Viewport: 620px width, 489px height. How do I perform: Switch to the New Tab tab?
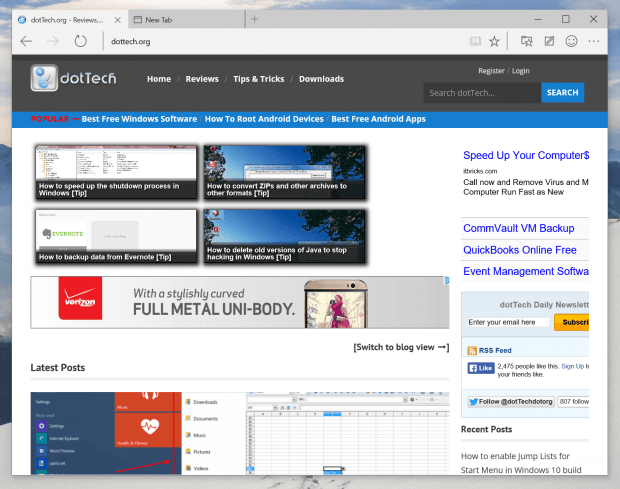tap(186, 20)
